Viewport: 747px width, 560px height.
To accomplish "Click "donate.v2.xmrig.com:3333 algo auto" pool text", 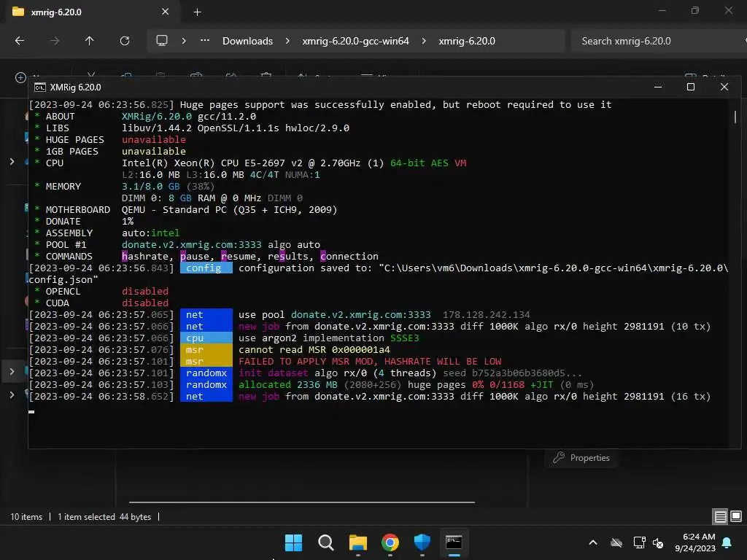I will click(221, 245).
